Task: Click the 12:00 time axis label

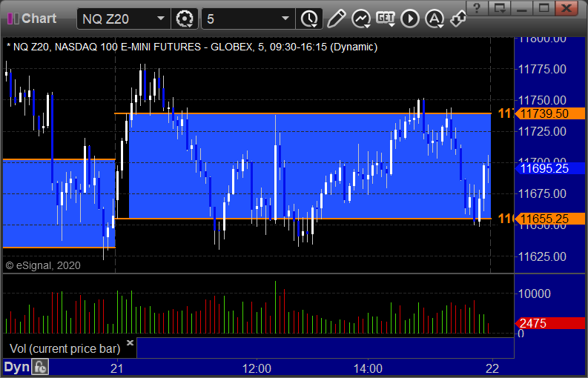Action: [257, 368]
